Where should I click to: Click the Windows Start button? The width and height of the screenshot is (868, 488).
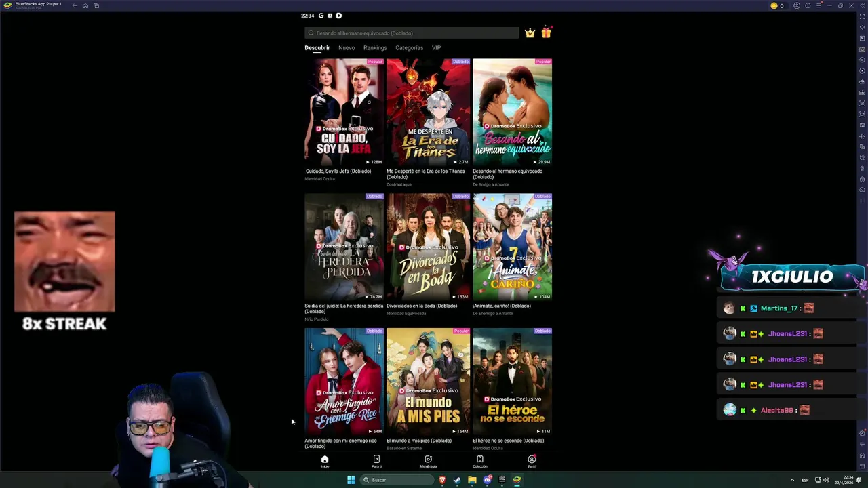point(351,480)
